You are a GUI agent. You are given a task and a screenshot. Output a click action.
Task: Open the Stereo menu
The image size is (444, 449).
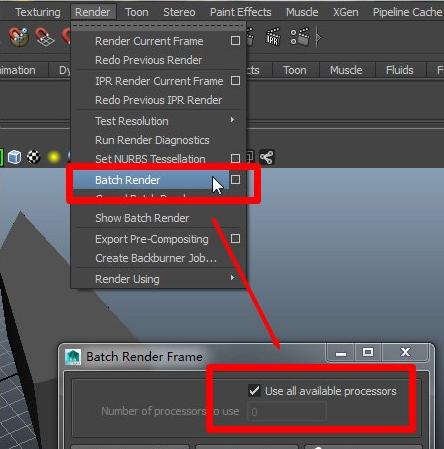(179, 12)
